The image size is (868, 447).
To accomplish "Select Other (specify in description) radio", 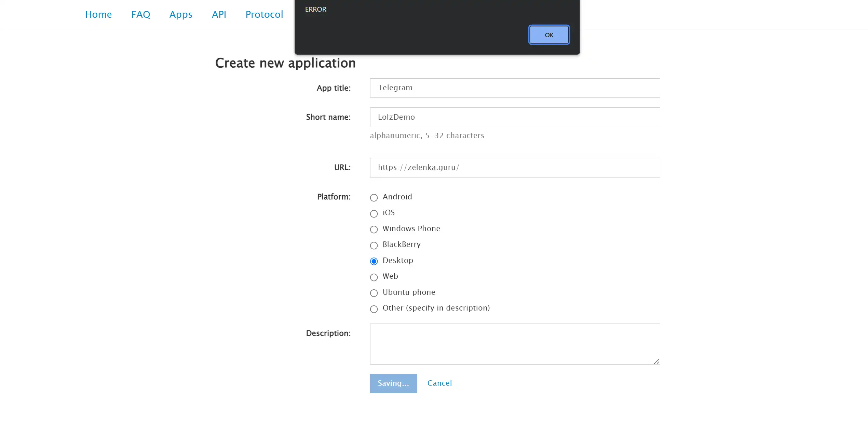I will click(x=374, y=309).
